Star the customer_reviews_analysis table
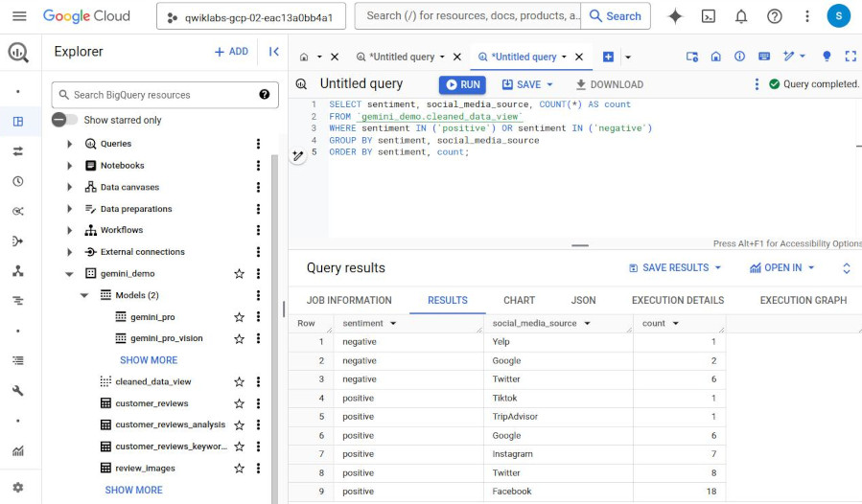This screenshot has width=862, height=504. tap(239, 424)
